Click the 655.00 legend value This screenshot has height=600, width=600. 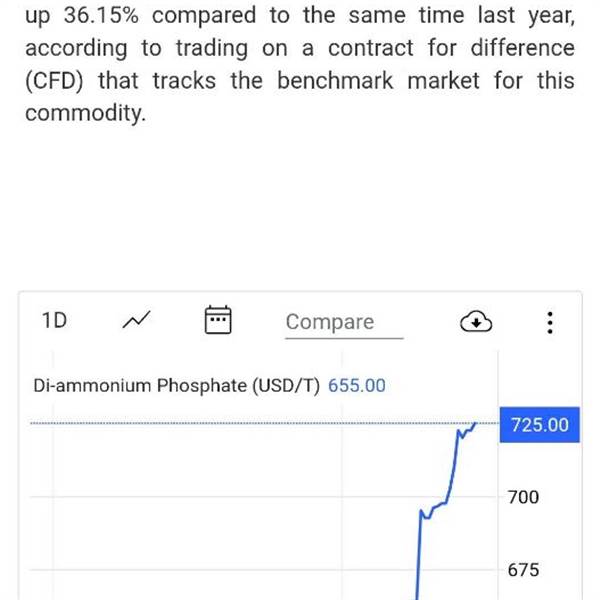[357, 385]
